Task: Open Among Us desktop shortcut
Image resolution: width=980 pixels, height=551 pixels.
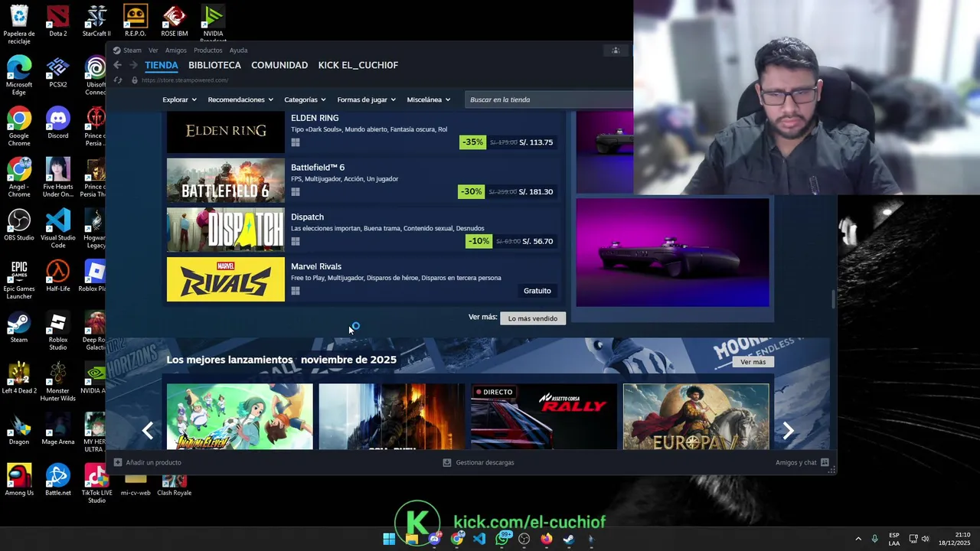Action: pos(19,480)
